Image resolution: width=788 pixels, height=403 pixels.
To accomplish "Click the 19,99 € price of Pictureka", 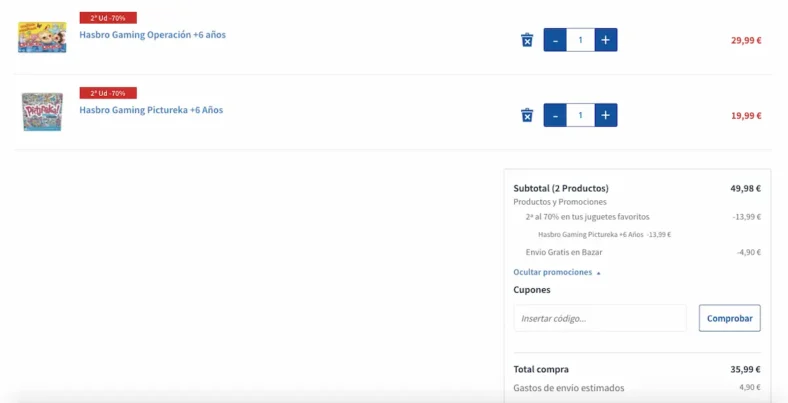I will (x=746, y=116).
